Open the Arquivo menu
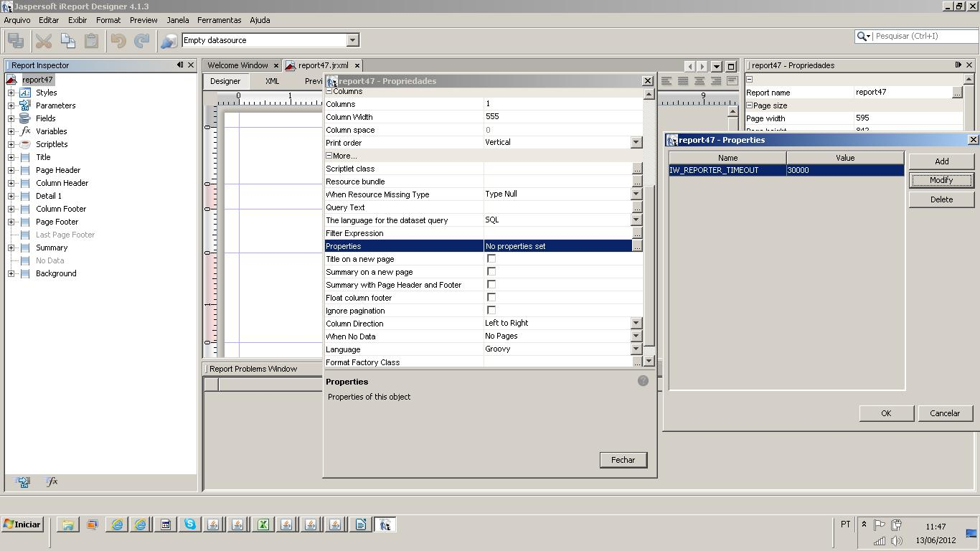 coord(17,20)
